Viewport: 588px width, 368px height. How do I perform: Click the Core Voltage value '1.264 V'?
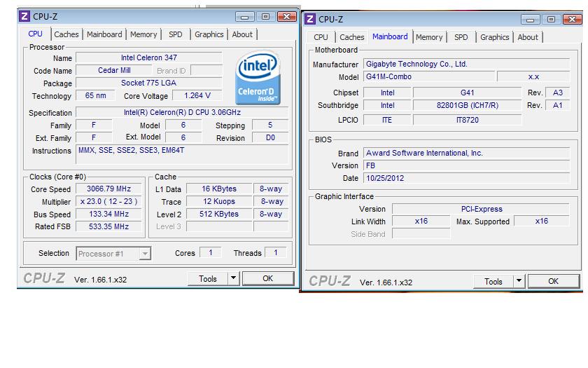[x=197, y=95]
